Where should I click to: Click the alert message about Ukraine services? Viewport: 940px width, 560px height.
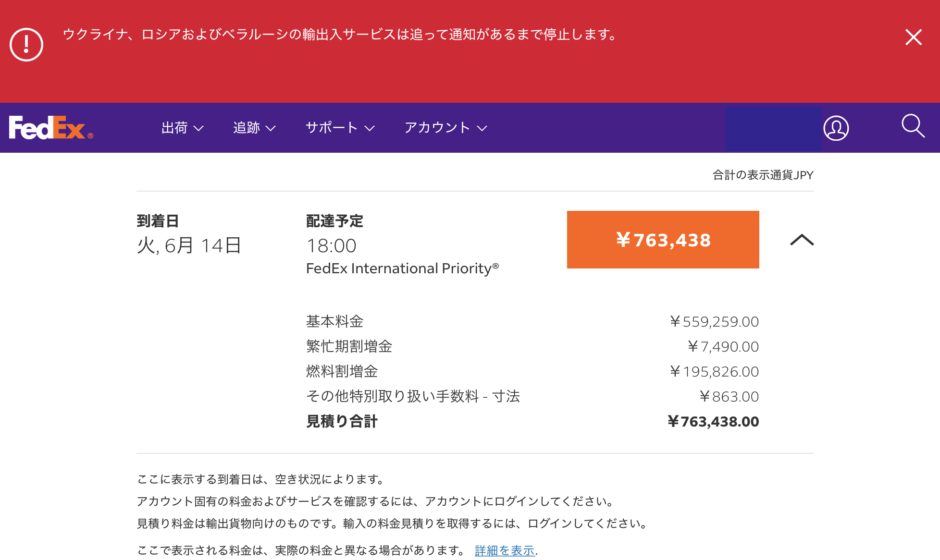tap(340, 35)
